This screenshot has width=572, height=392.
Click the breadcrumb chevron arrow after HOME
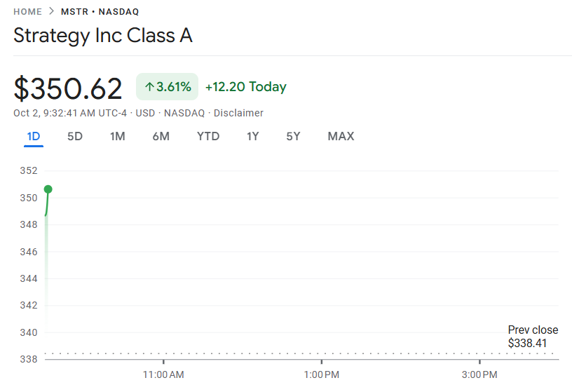coord(51,12)
